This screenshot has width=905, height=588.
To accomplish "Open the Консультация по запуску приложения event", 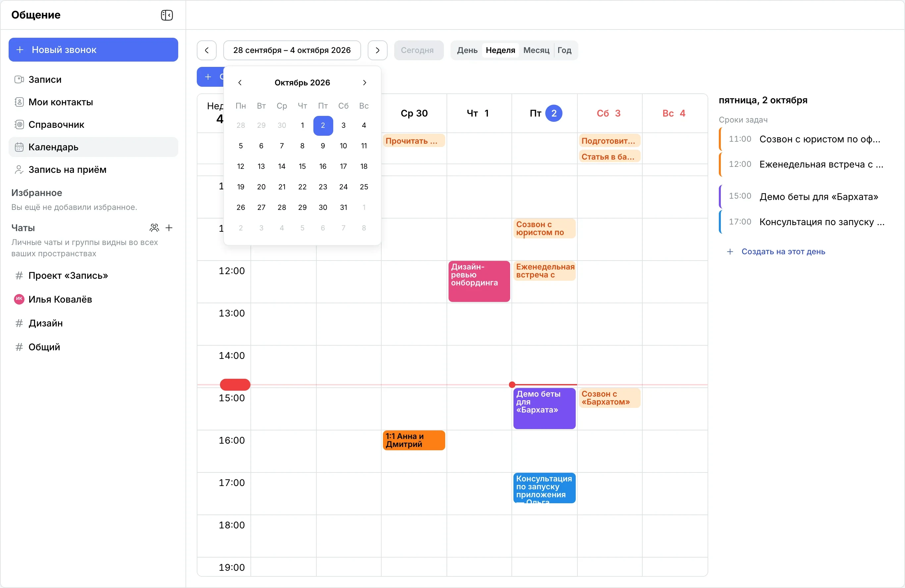I will [x=544, y=488].
